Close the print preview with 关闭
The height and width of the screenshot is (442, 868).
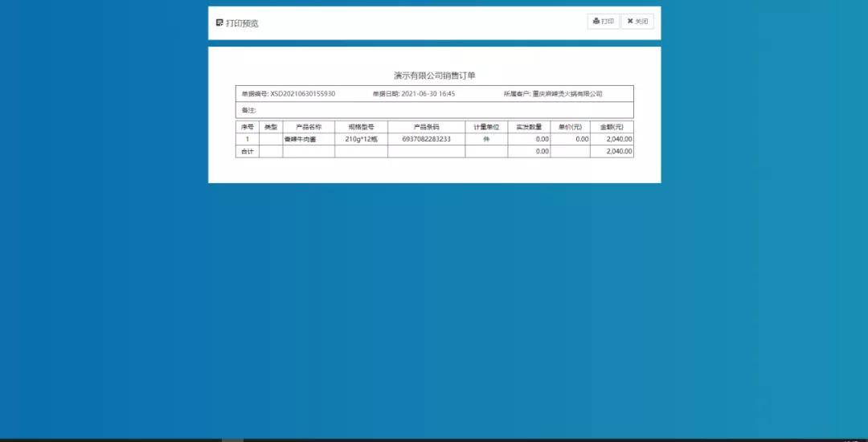pyautogui.click(x=637, y=22)
